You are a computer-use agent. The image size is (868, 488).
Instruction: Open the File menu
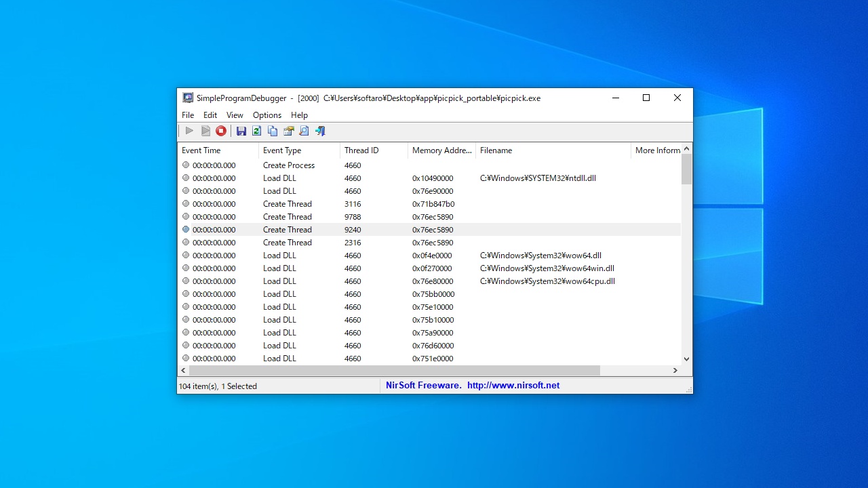(188, 115)
